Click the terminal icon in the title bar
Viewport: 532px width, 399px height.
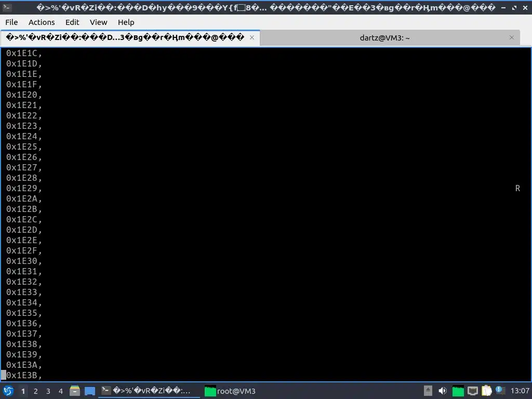(7, 7)
